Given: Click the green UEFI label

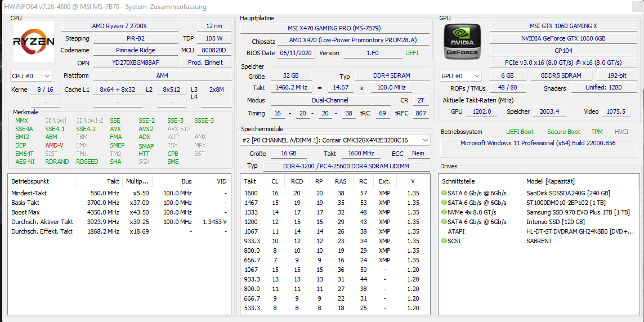Looking at the screenshot, I should [412, 53].
